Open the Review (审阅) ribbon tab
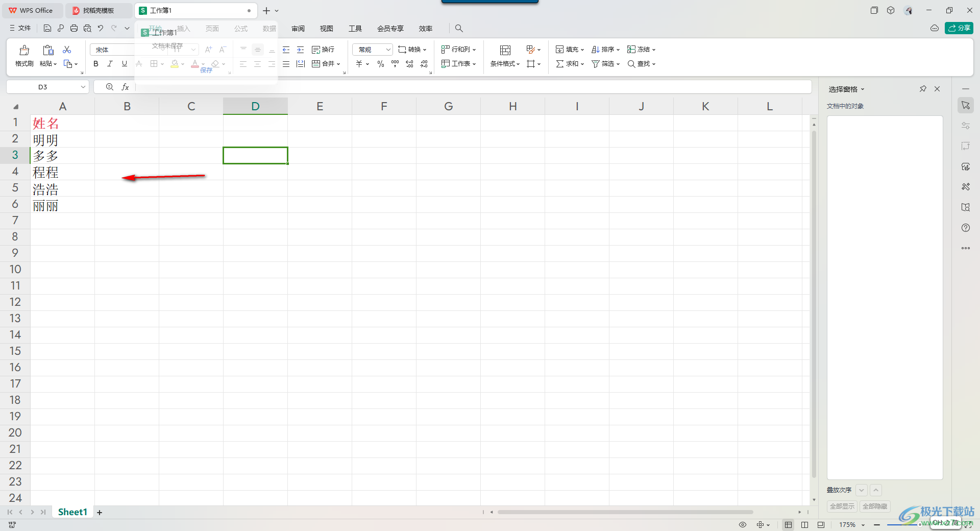Image resolution: width=980 pixels, height=531 pixels. [298, 29]
